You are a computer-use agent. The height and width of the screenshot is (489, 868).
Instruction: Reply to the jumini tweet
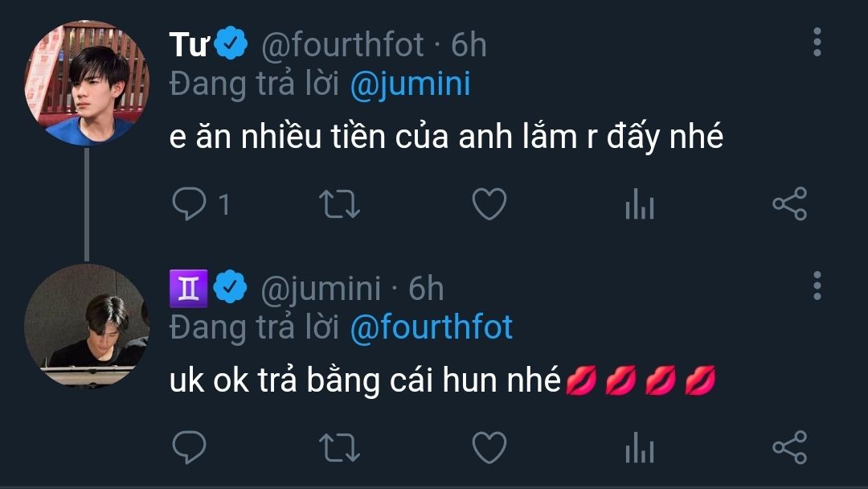click(190, 447)
